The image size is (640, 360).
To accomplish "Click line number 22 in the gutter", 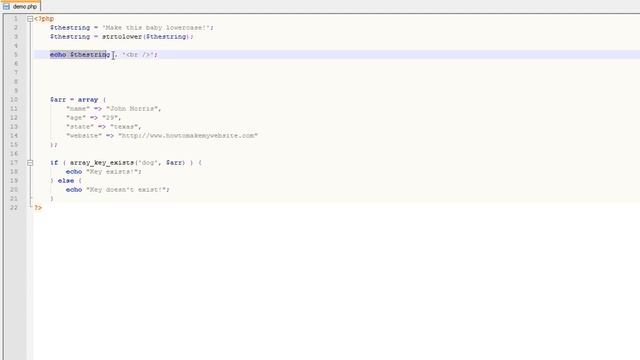I will pyautogui.click(x=14, y=207).
